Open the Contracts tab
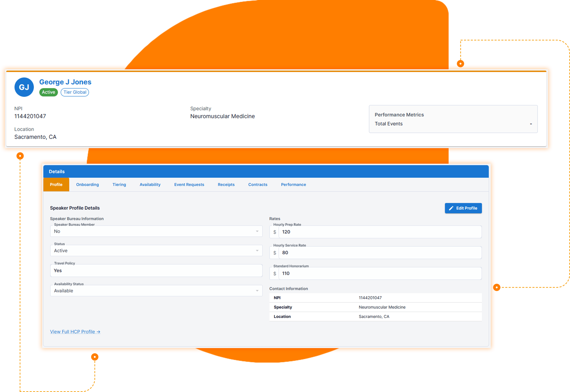Screen dimensions: 570x392 point(258,184)
